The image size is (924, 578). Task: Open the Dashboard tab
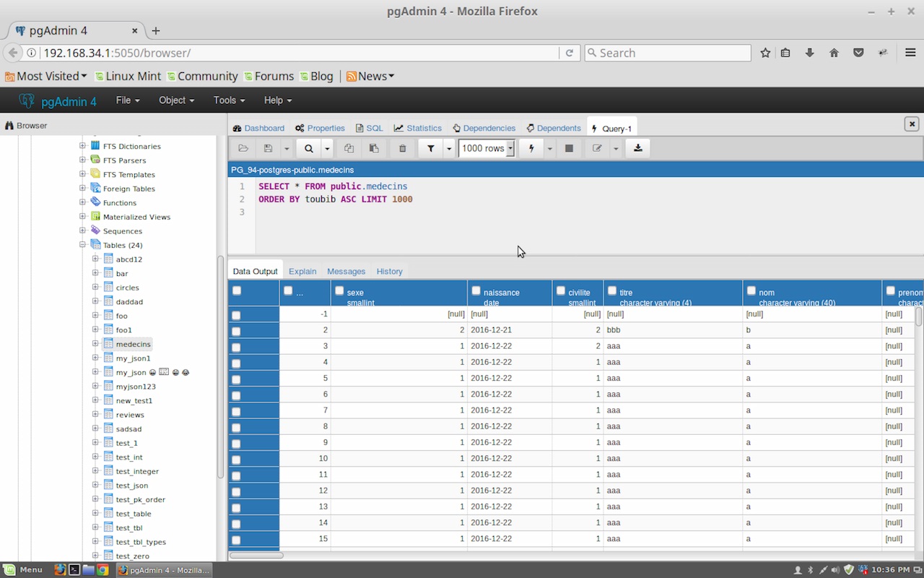(258, 128)
